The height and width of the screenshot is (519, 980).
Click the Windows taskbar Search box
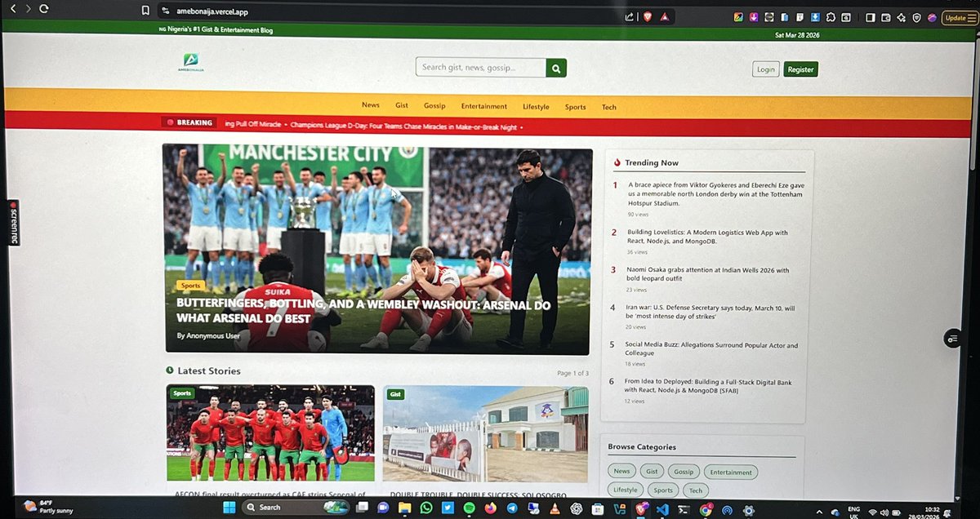point(296,507)
